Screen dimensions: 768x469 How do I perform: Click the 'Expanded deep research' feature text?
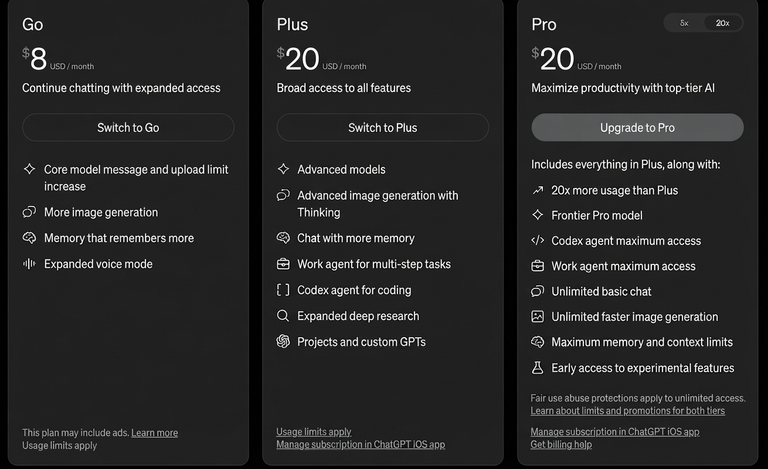pyautogui.click(x=358, y=316)
